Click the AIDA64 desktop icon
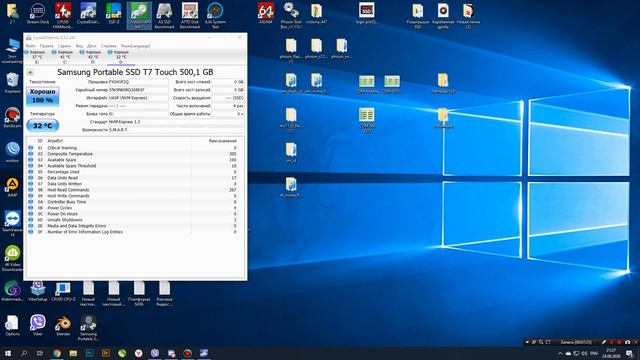 click(x=266, y=13)
